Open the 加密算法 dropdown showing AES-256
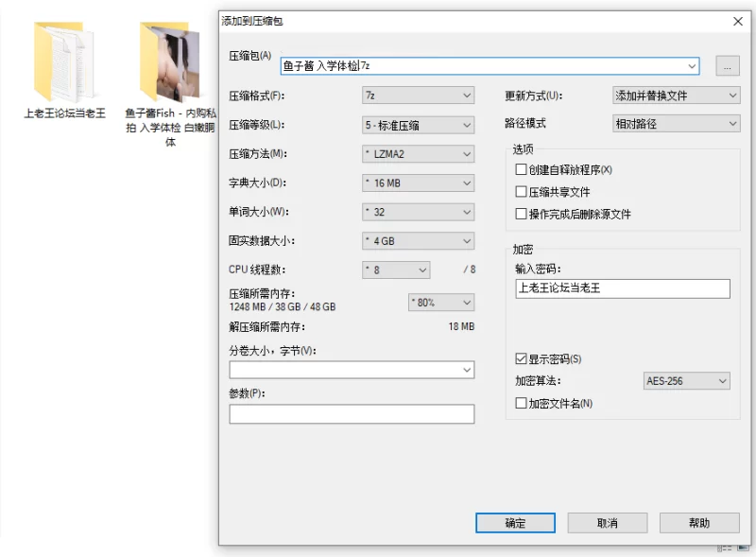 tap(687, 381)
